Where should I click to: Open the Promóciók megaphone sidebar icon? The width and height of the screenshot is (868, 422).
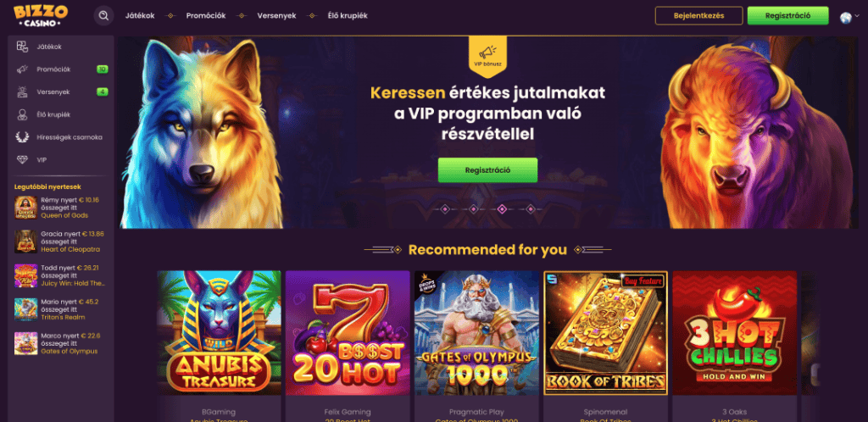tap(22, 69)
